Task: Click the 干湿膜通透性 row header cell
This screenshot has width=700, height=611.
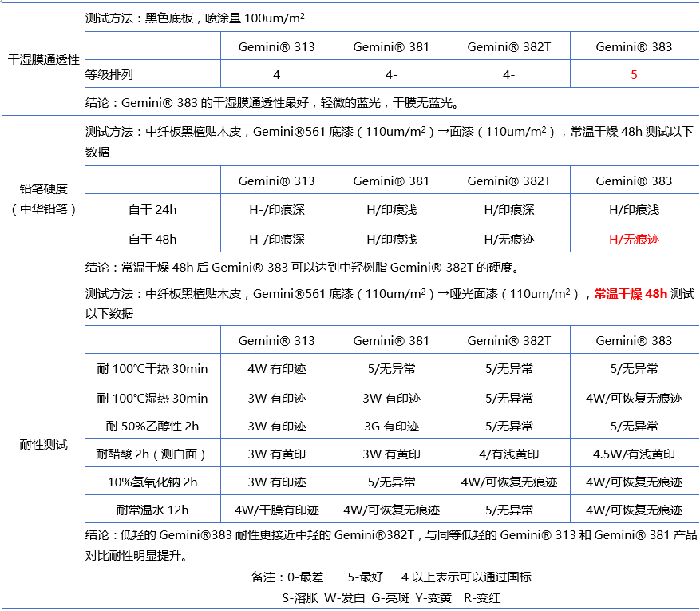Action: click(x=43, y=59)
